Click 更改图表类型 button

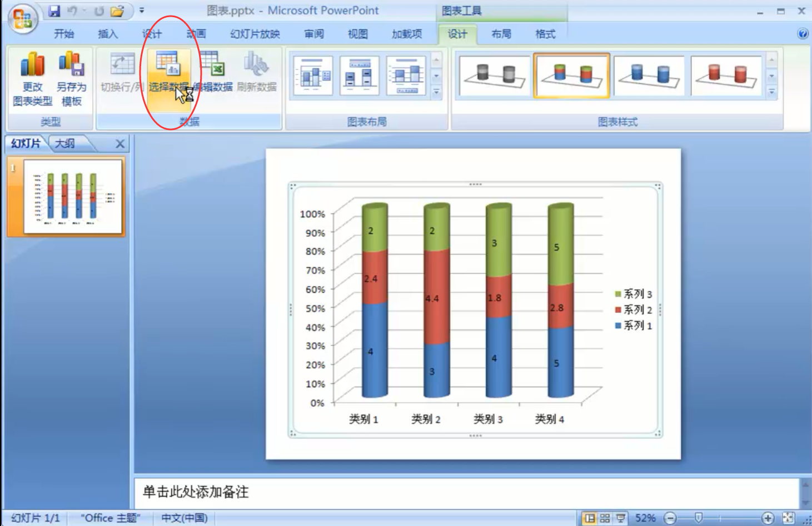32,79
